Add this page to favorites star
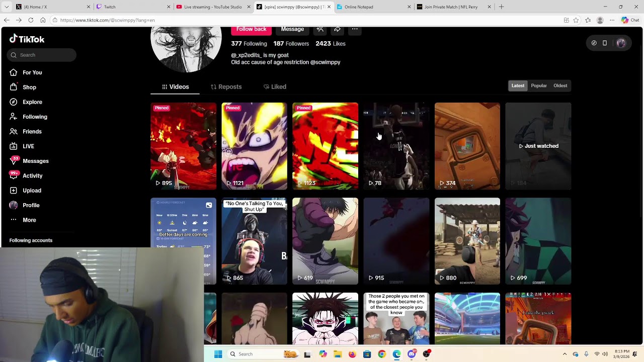Image resolution: width=644 pixels, height=362 pixels. (x=576, y=20)
